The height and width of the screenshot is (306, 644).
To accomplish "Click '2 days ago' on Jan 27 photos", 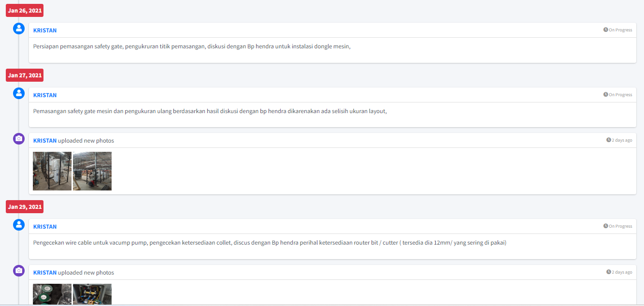I will [x=622, y=140].
